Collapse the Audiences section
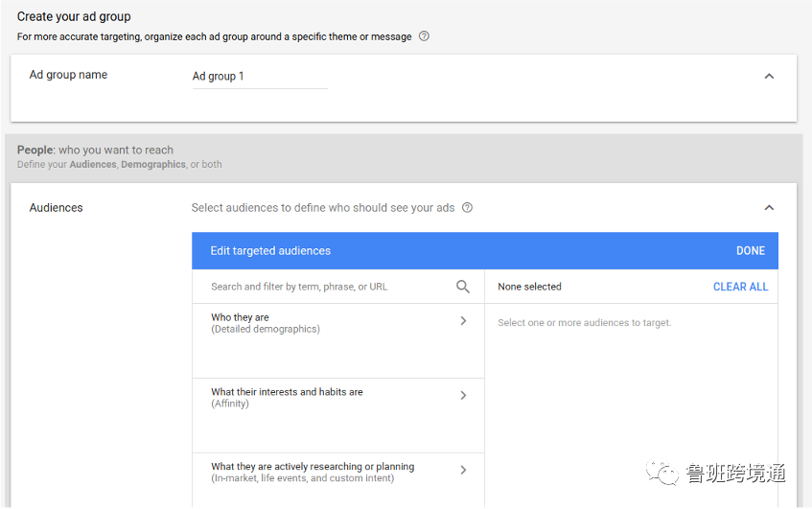This screenshot has height=509, width=812. click(x=769, y=208)
